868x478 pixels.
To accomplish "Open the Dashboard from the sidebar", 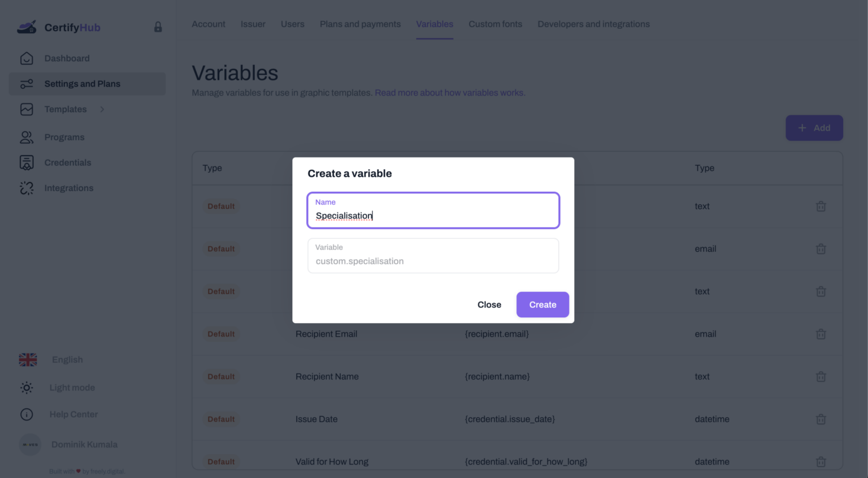I will tap(67, 58).
